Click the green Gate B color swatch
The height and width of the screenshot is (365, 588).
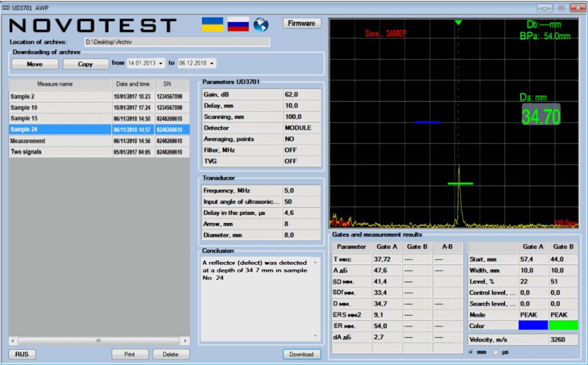563,325
